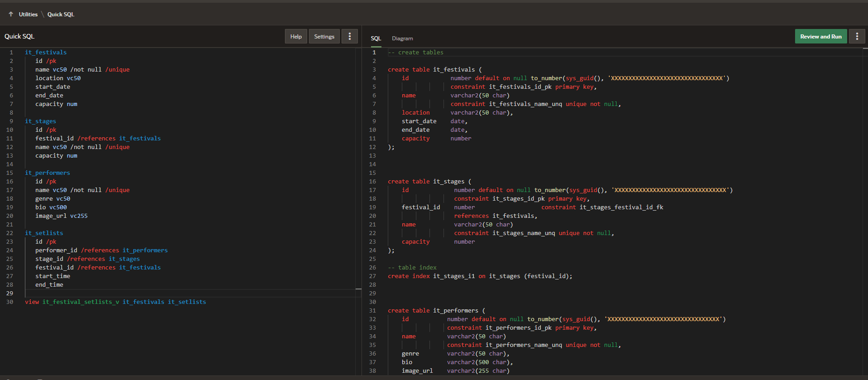This screenshot has width=868, height=380.
Task: Click 'performer_id /references it_performers' line
Action: 101,250
